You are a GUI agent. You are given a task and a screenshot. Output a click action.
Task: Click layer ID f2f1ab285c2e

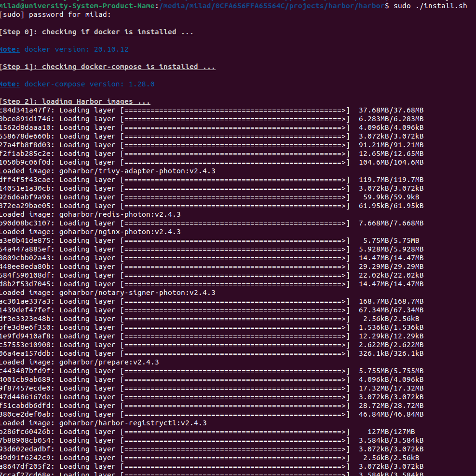(x=26, y=154)
